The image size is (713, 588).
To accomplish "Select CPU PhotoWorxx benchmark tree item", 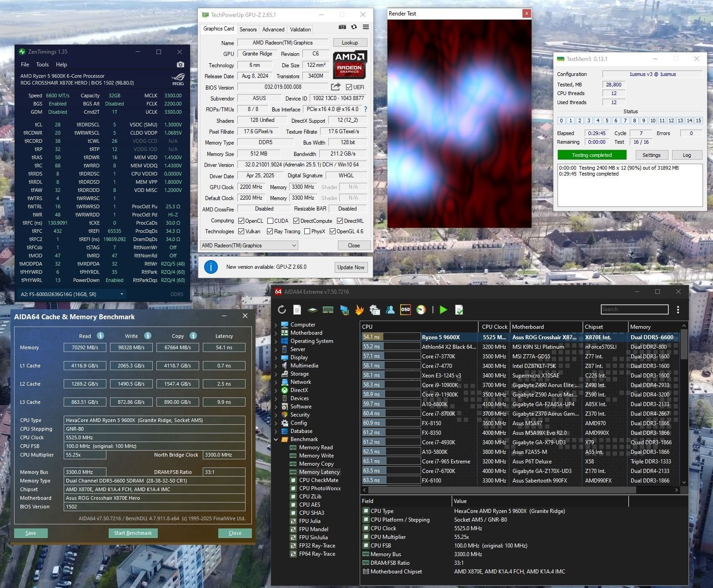I will click(x=320, y=488).
